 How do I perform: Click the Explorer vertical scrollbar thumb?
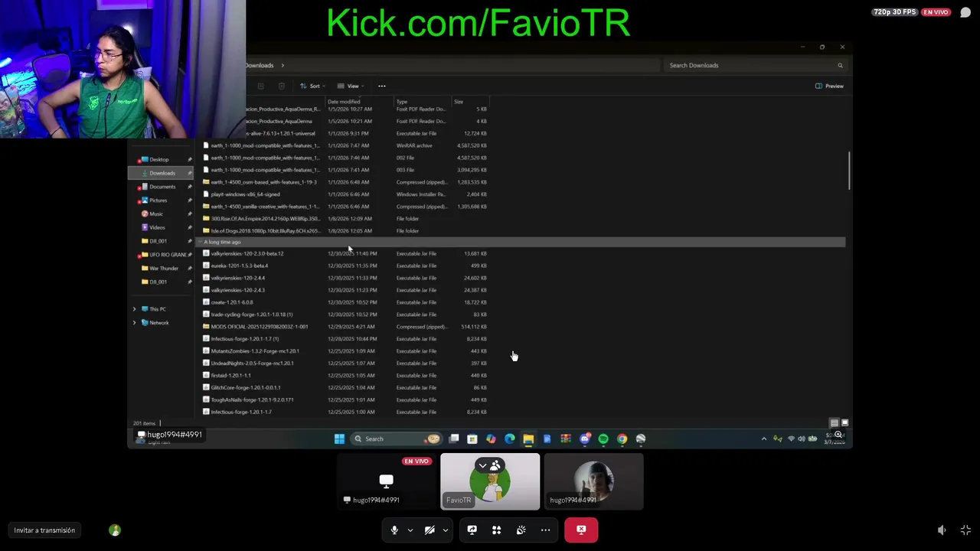click(x=849, y=171)
